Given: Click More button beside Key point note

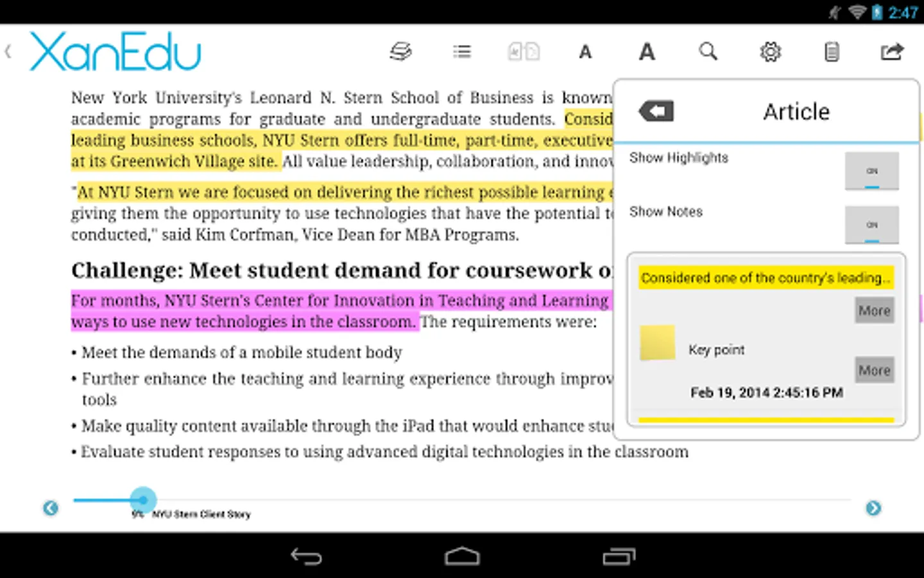Looking at the screenshot, I should 874,371.
